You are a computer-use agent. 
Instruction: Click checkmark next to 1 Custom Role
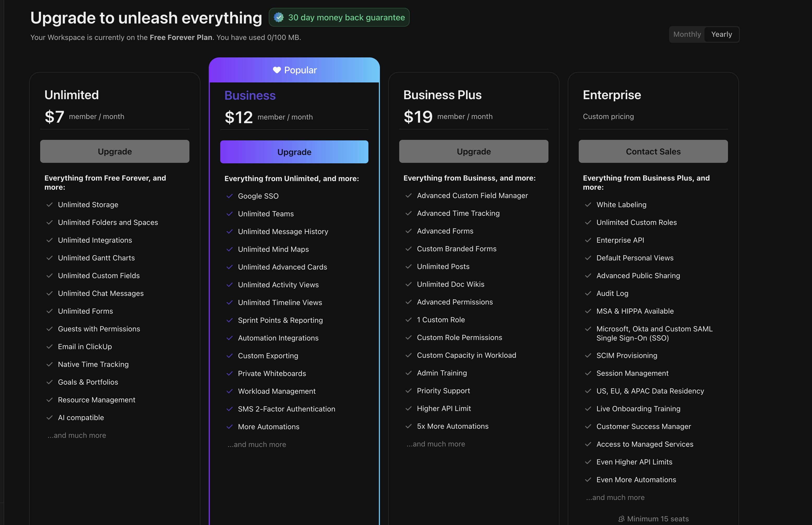(408, 319)
